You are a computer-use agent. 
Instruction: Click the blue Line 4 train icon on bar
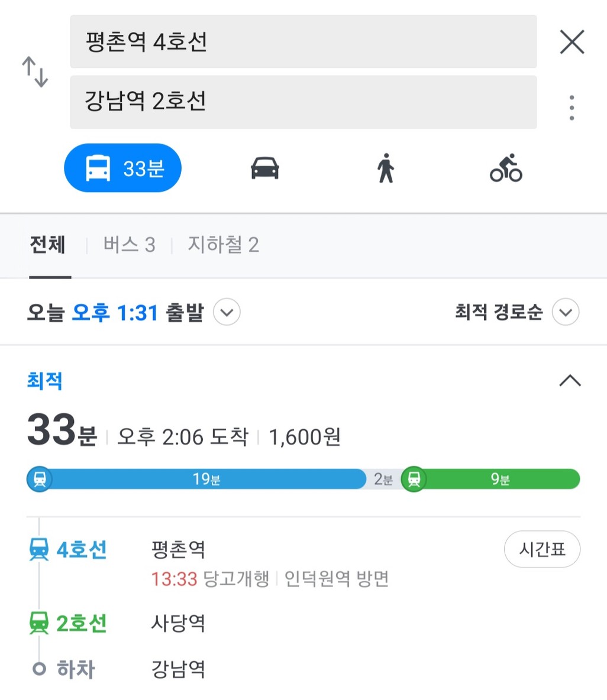pos(40,479)
